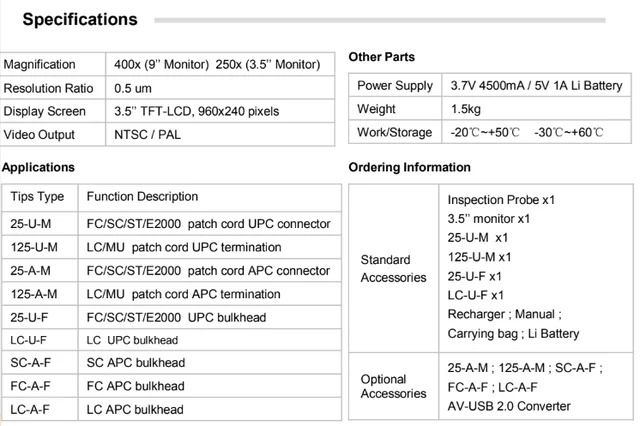
Task: Select the 1.5kg weight value
Action: click(x=466, y=109)
